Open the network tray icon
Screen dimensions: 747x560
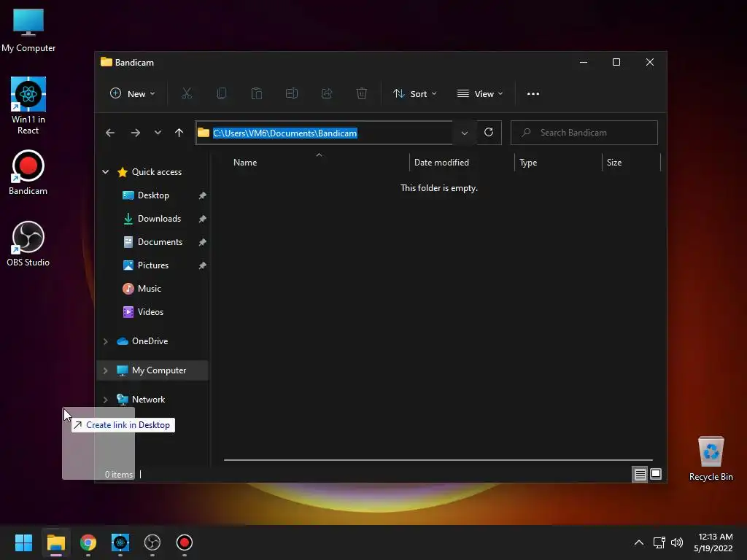tap(659, 542)
